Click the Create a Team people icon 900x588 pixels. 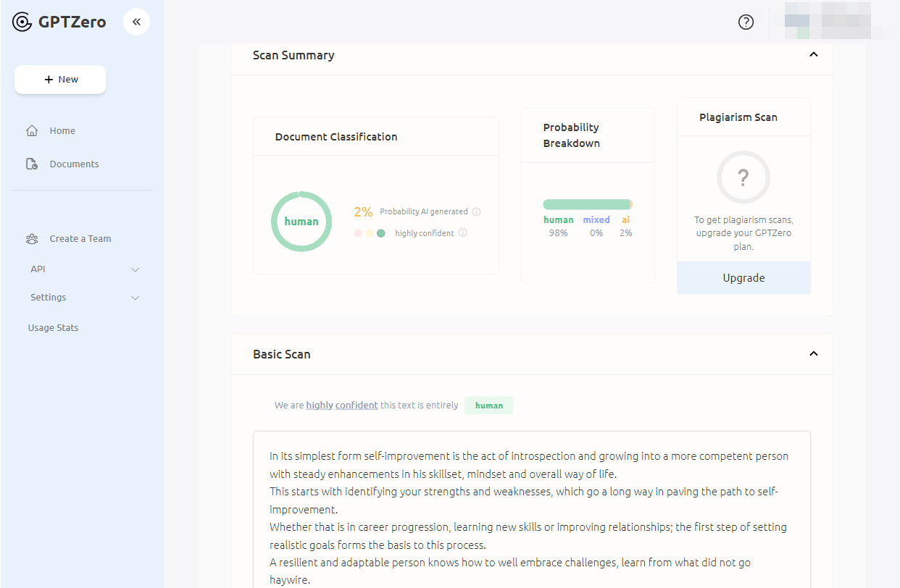[x=32, y=239]
